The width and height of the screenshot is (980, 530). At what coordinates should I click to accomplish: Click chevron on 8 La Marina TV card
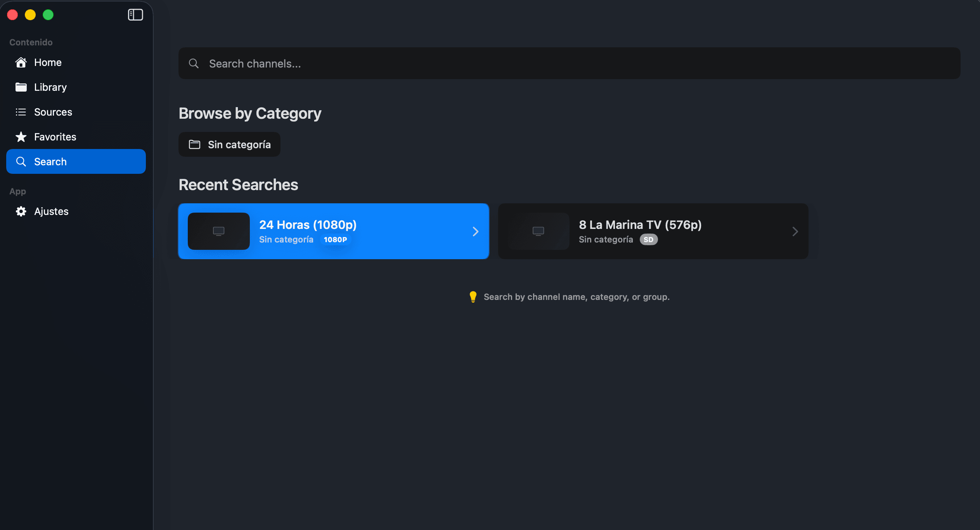click(795, 232)
